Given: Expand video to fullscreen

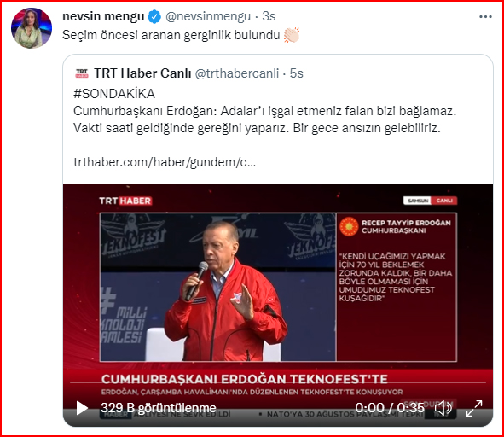Looking at the screenshot, I should [x=474, y=408].
